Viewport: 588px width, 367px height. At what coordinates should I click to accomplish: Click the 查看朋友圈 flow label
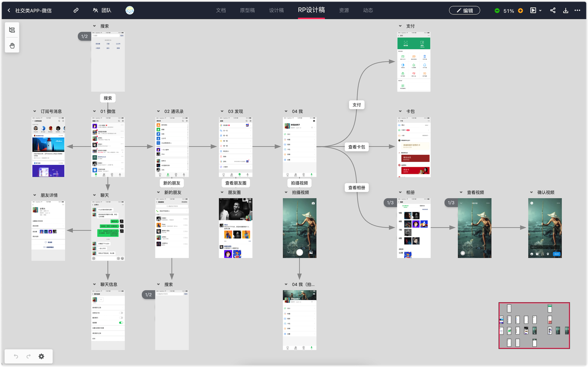(x=236, y=183)
